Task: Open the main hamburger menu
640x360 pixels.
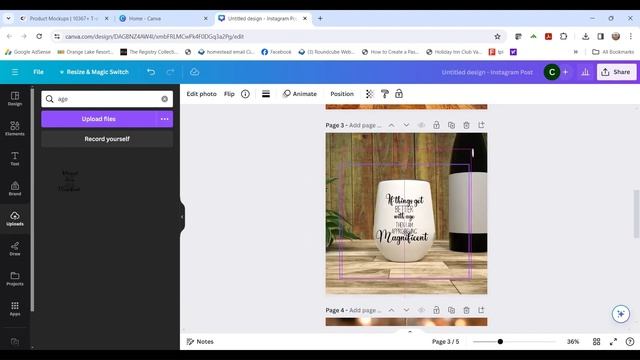Action: point(15,72)
